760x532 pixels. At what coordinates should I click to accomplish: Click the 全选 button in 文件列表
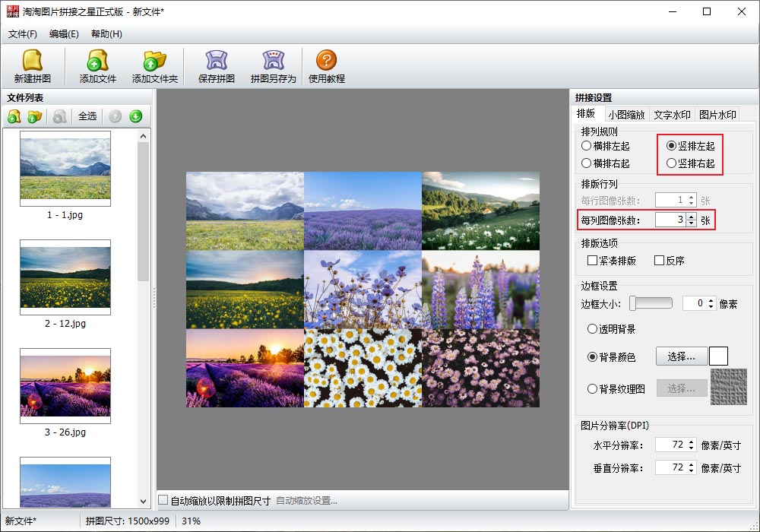tap(87, 116)
